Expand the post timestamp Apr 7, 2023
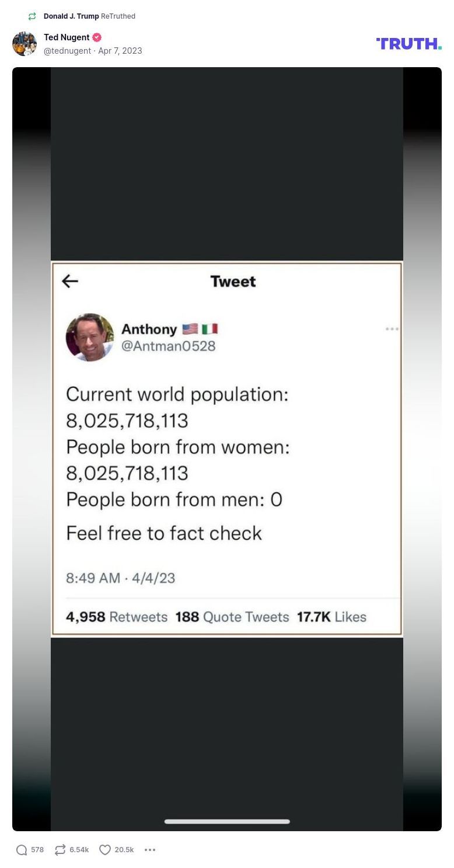 coord(120,51)
